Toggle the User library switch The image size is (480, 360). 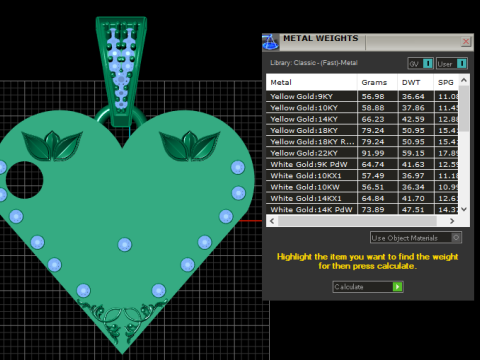click(452, 63)
